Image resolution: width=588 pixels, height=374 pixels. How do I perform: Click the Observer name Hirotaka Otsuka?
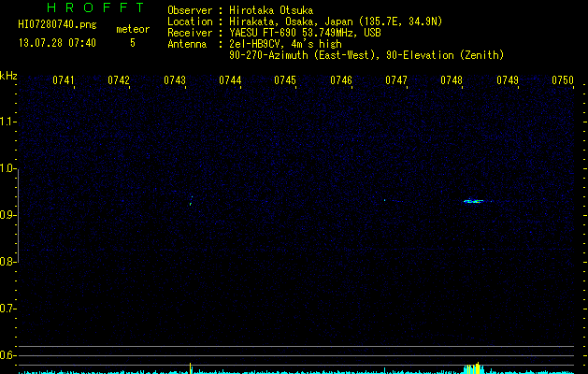pyautogui.click(x=271, y=10)
